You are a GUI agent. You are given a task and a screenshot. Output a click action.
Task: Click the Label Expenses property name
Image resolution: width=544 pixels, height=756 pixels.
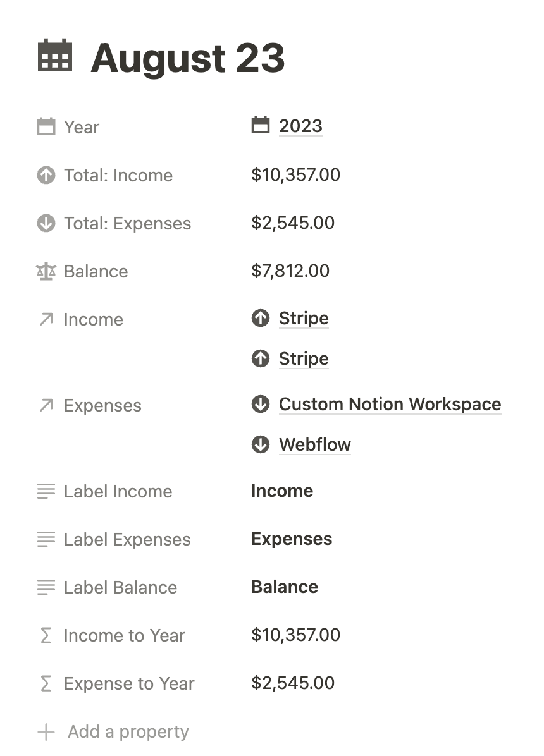point(127,539)
